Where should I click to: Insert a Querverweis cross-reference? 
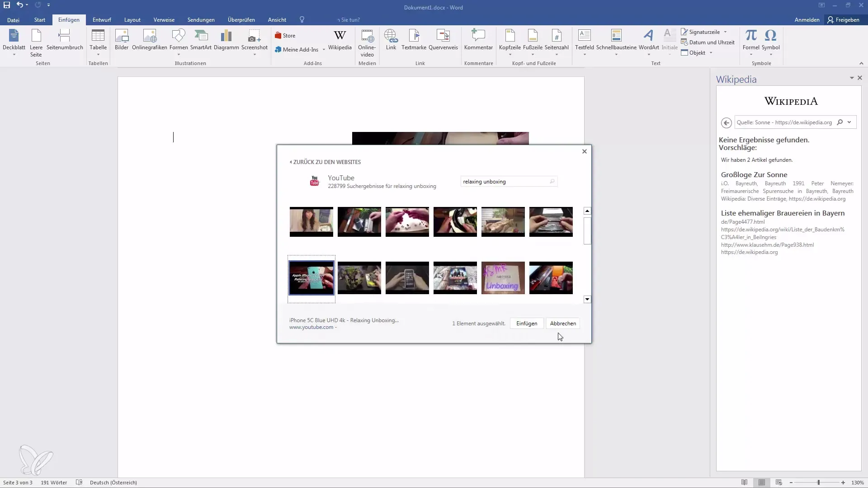click(443, 40)
